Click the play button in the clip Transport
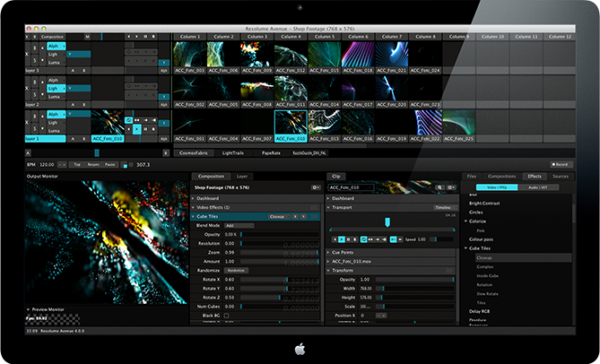The width and height of the screenshot is (600, 364). (343, 239)
